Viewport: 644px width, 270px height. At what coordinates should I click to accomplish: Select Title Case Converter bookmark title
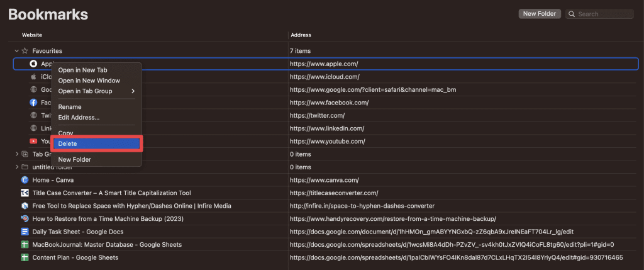click(112, 193)
